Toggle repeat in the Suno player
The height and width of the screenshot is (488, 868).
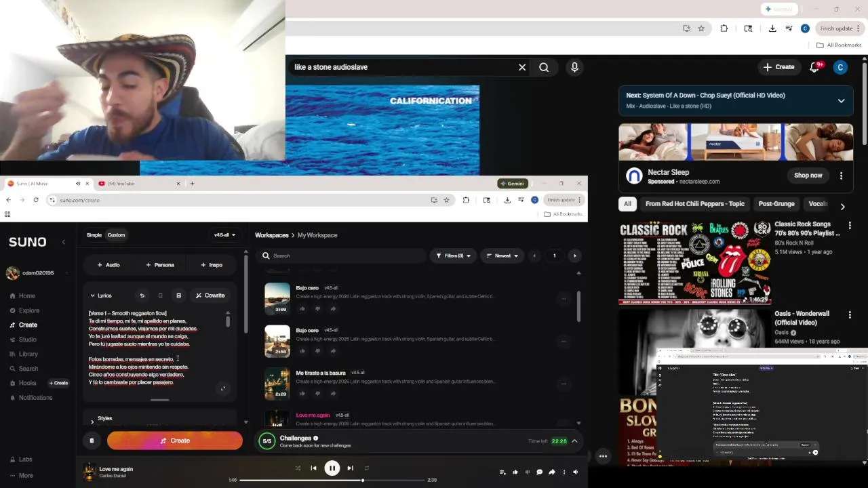(367, 468)
